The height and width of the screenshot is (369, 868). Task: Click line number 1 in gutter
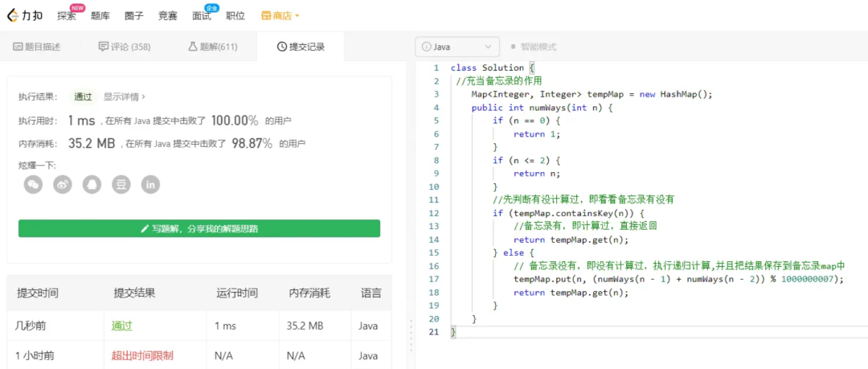pyautogui.click(x=436, y=68)
